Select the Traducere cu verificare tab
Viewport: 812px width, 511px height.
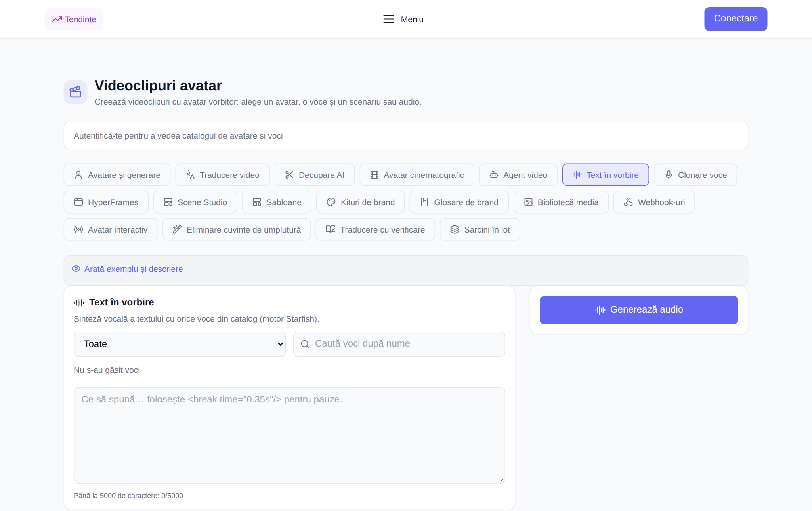[x=375, y=229]
